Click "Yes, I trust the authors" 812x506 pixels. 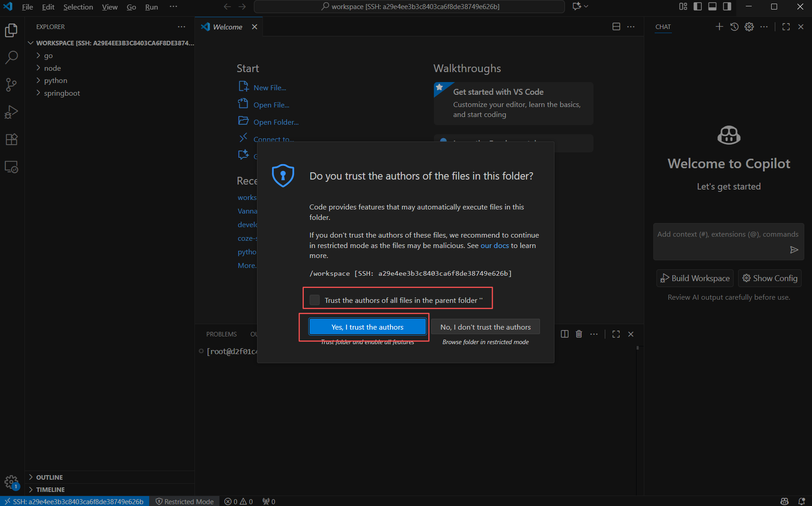367,327
